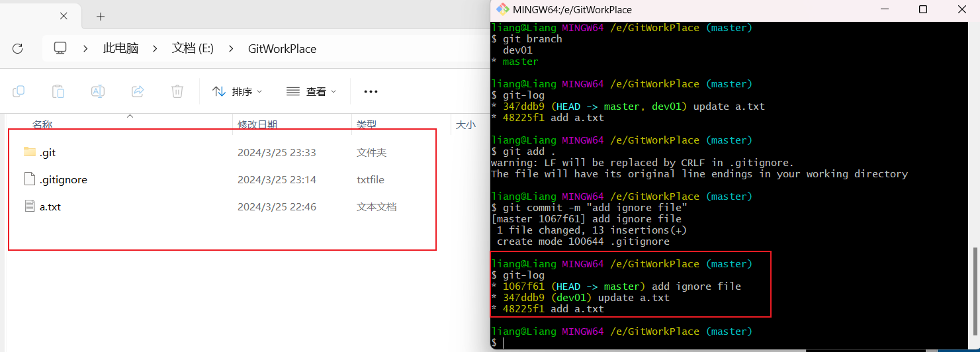Click the 文本文档 type cell
The width and height of the screenshot is (980, 352).
pyautogui.click(x=377, y=206)
